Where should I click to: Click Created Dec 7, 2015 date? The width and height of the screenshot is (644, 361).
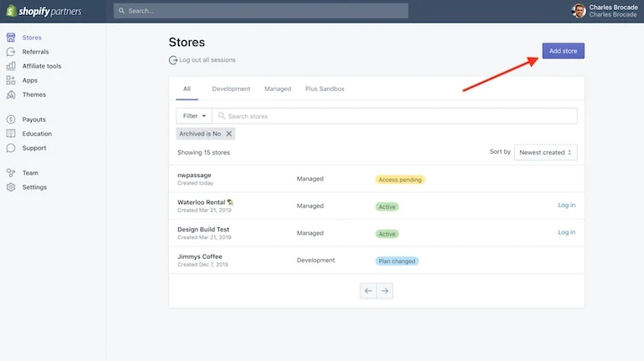pyautogui.click(x=203, y=265)
